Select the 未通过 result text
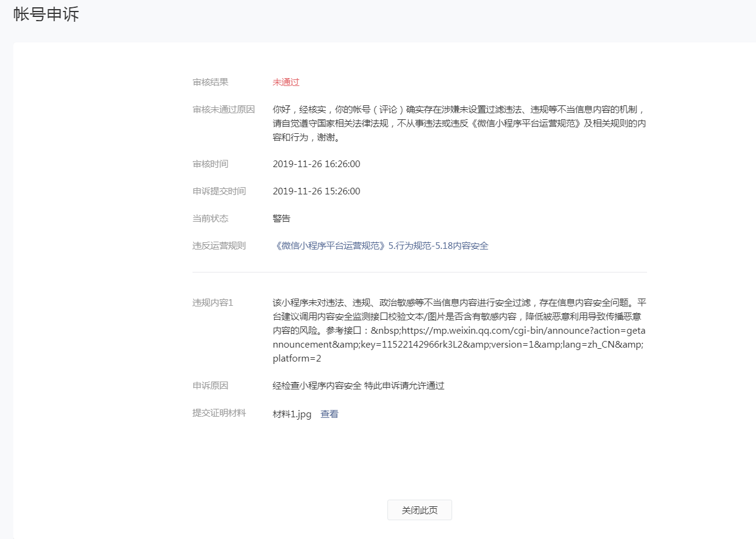 (286, 82)
